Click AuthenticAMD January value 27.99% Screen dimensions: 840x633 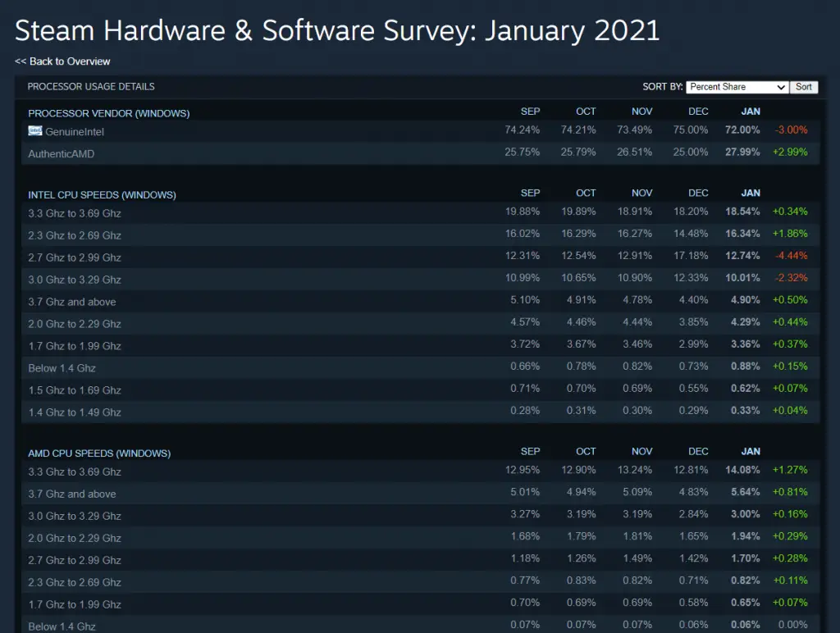742,152
